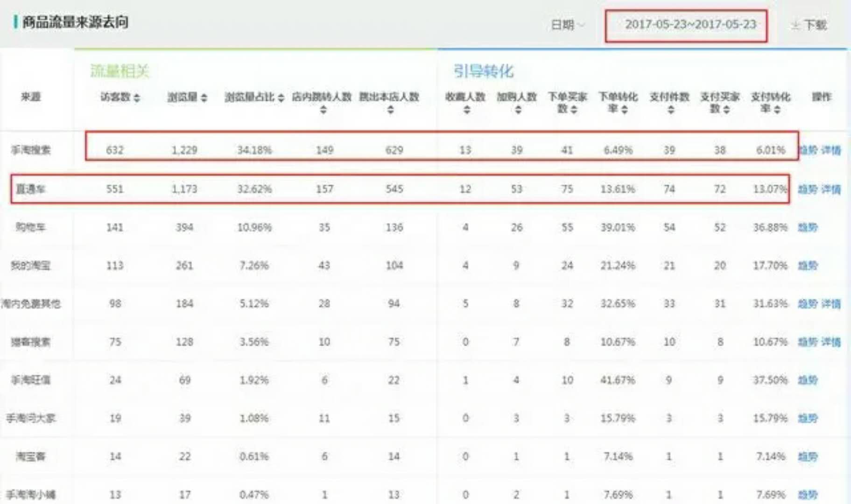Open the 日期 dropdown
This screenshot has height=504, width=851.
[568, 25]
